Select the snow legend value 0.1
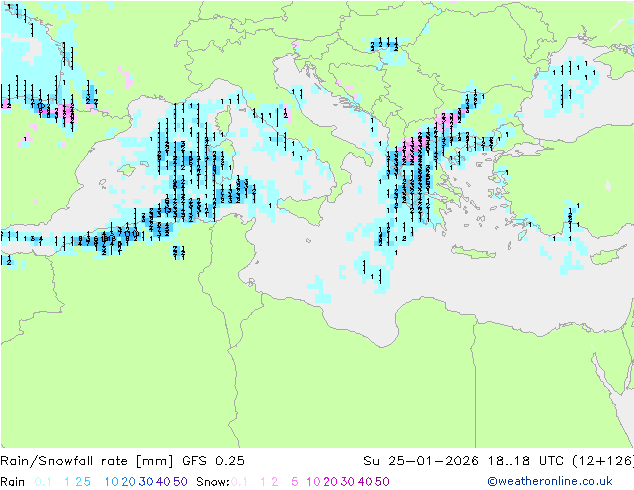This screenshot has width=634, height=490. [x=239, y=482]
